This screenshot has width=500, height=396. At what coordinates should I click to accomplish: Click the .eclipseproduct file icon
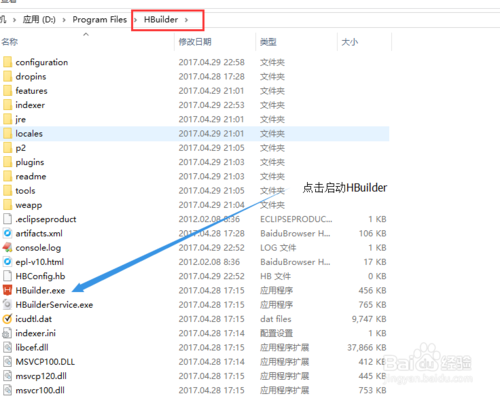click(7, 219)
